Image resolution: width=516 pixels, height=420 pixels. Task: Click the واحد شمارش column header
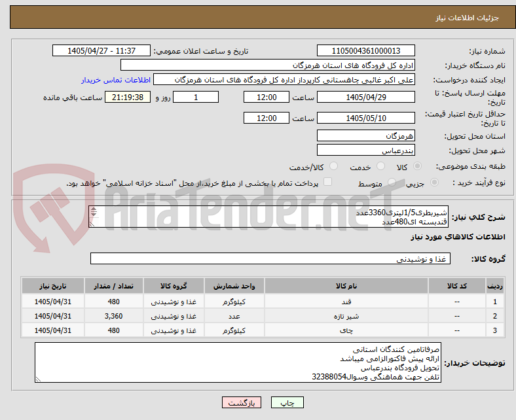click(x=234, y=286)
